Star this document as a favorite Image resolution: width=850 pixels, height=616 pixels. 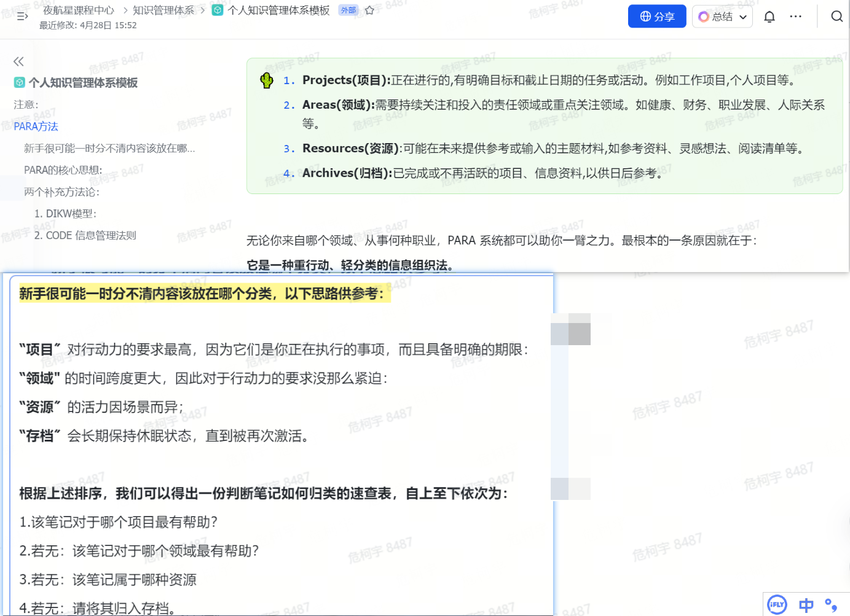pyautogui.click(x=369, y=10)
